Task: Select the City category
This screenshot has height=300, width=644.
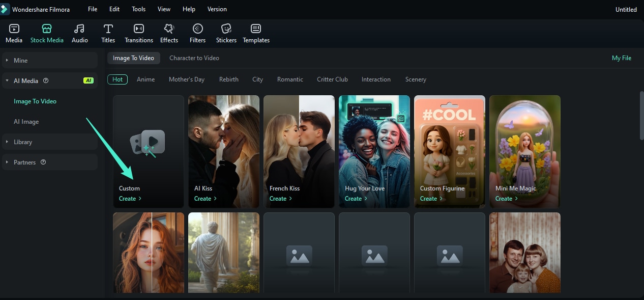Action: [258, 79]
